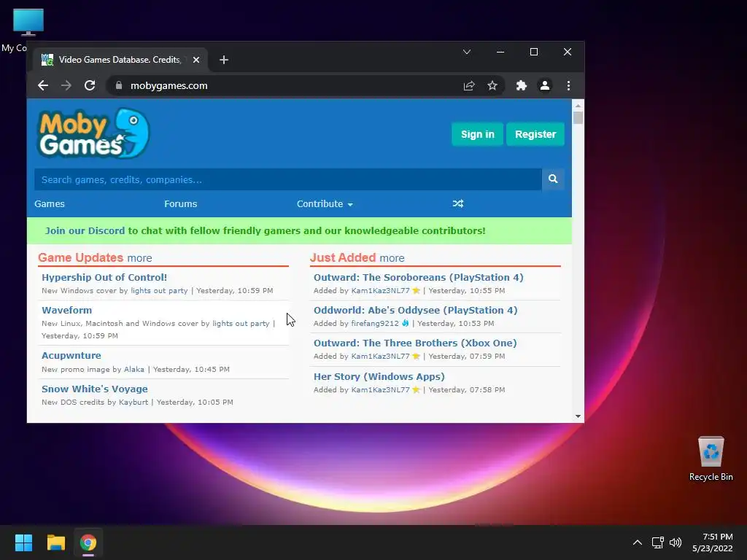Viewport: 747px width, 560px height.
Task: Click firefang9212 contributor link
Action: click(x=374, y=323)
